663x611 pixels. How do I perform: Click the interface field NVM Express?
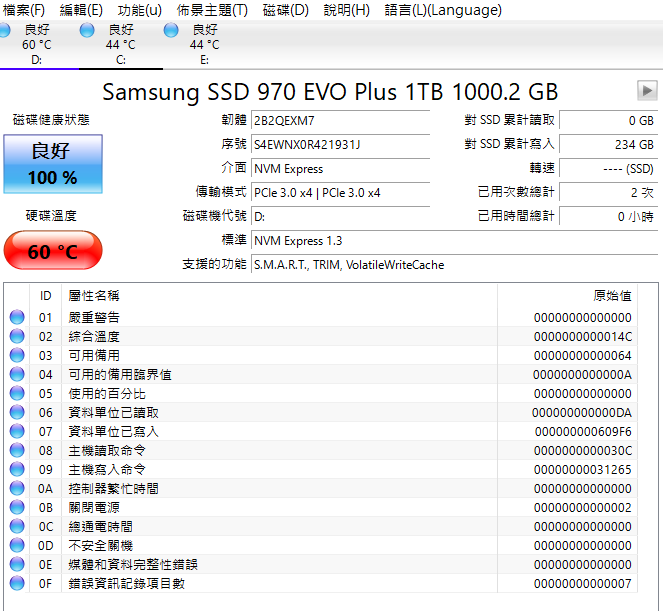340,169
